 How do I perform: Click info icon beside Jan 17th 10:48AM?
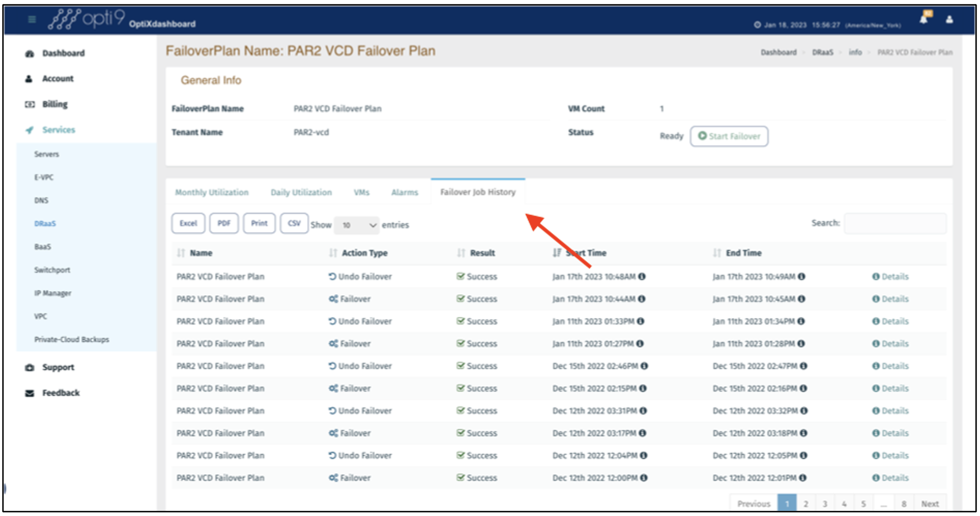(642, 276)
